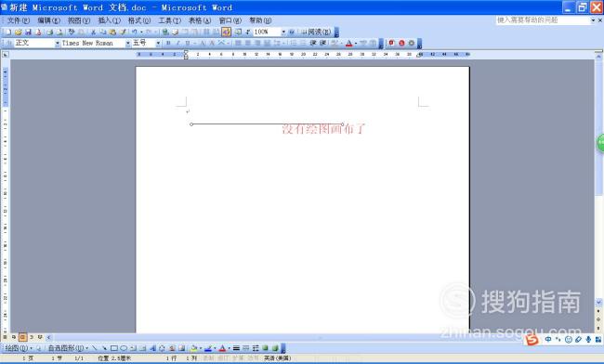Image resolution: width=604 pixels, height=364 pixels.
Task: Open the 窗口 (Window) menu
Action: pos(230,20)
